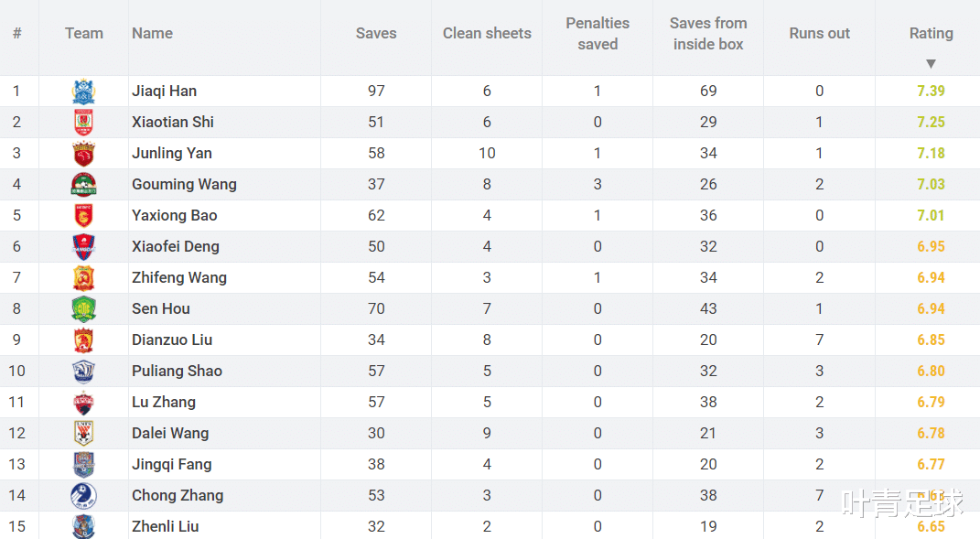Click the team crest beside Jingqi Fang
This screenshot has height=539, width=980.
[x=84, y=465]
